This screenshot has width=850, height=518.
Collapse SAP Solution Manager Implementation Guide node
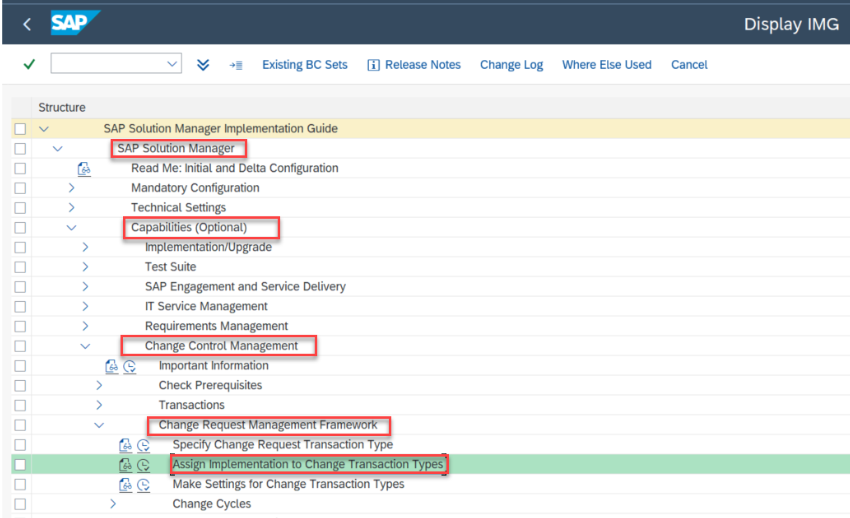coord(44,129)
